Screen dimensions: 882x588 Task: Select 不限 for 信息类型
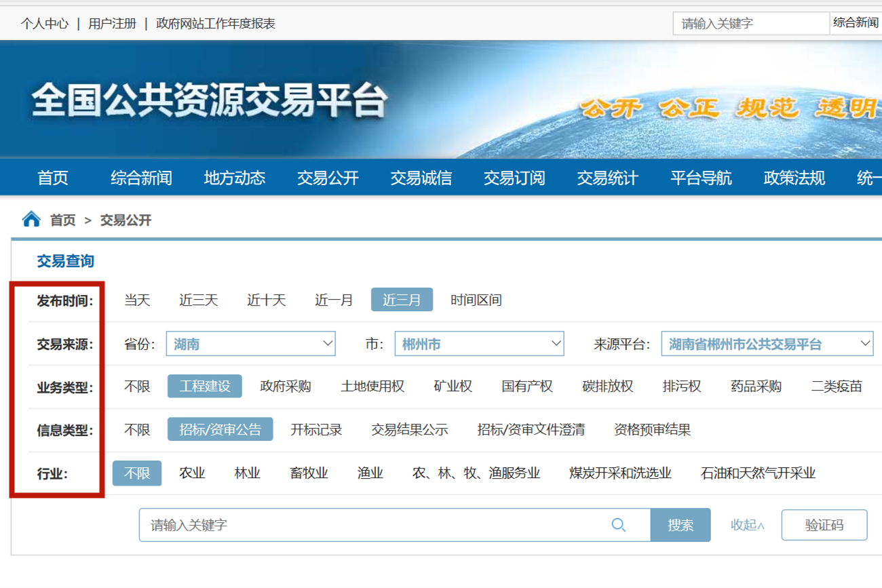[x=137, y=429]
